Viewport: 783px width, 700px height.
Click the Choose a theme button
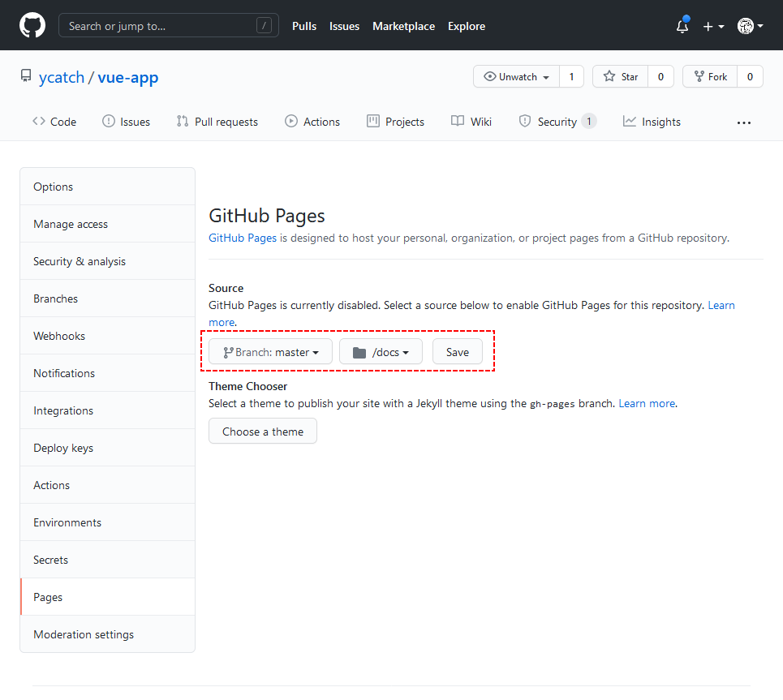(263, 432)
